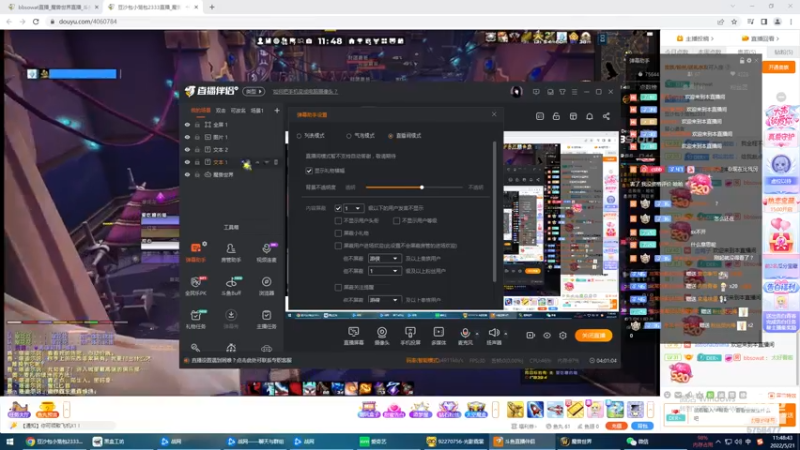Open the 直播回看 tab on the webpage
The image size is (800, 450).
pyautogui.click(x=760, y=38)
